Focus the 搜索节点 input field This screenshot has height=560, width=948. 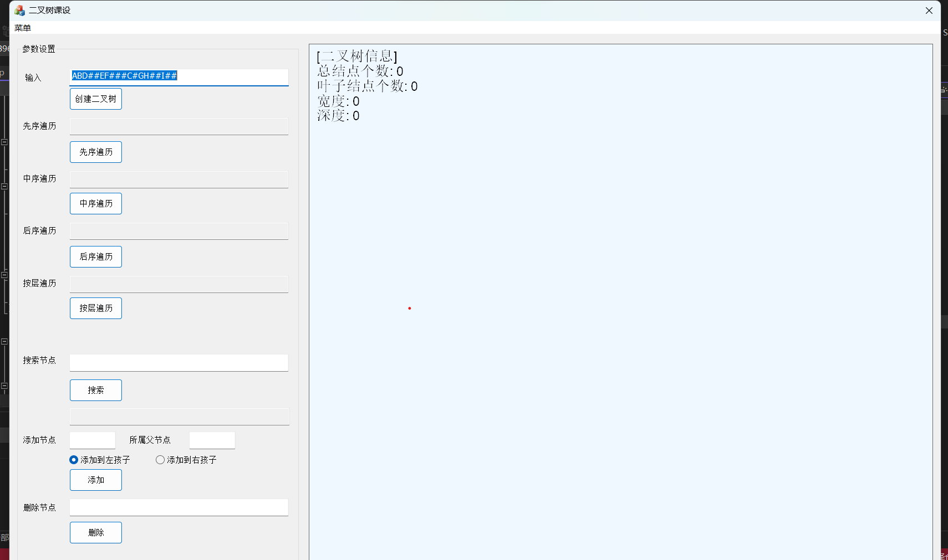pos(179,363)
